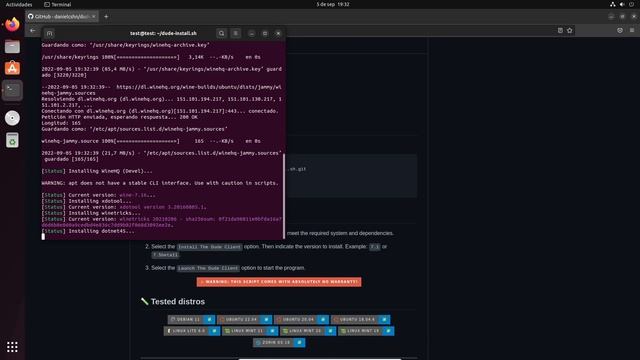Open the power menu in top bar
Image resolution: width=640 pixels, height=360 pixels.
click(631, 4)
